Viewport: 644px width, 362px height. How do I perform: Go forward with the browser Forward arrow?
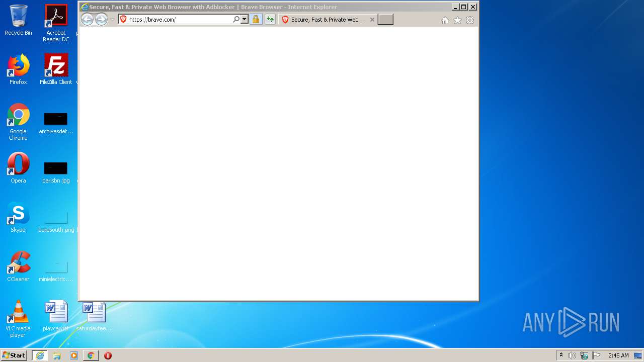pos(101,20)
